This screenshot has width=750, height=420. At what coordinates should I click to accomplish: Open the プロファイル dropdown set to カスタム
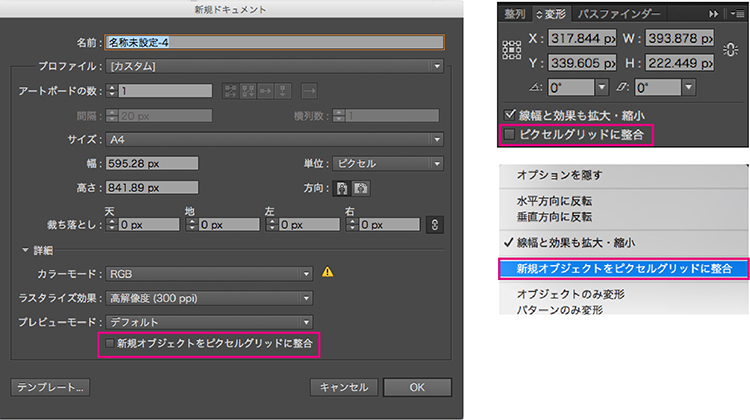coord(274,66)
